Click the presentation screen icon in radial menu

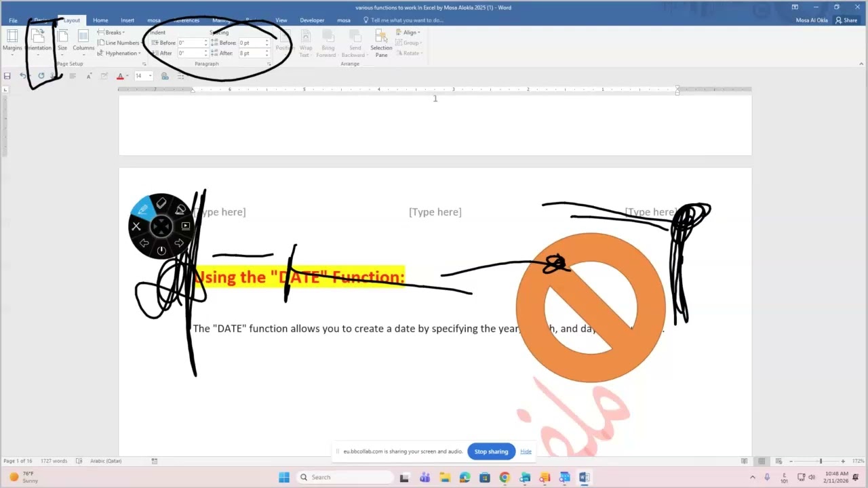186,226
